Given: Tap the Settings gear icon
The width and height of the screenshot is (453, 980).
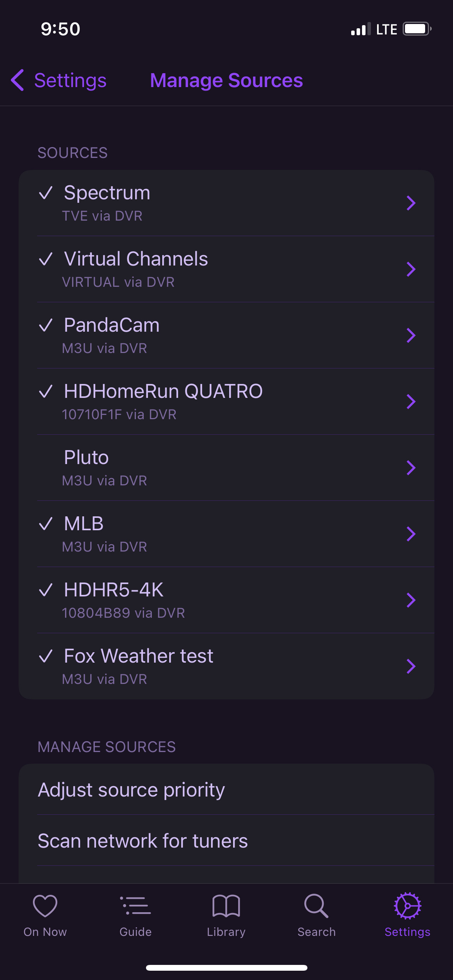Looking at the screenshot, I should (x=407, y=906).
